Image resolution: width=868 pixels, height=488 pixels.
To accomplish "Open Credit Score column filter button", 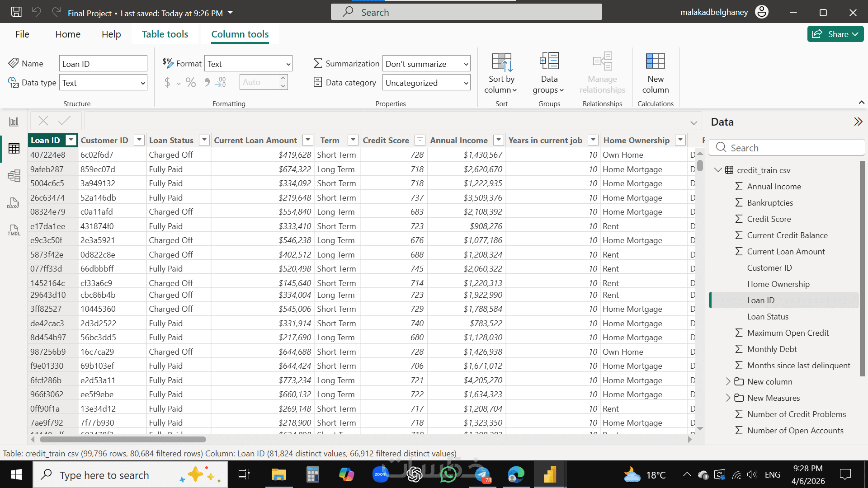I will (420, 140).
